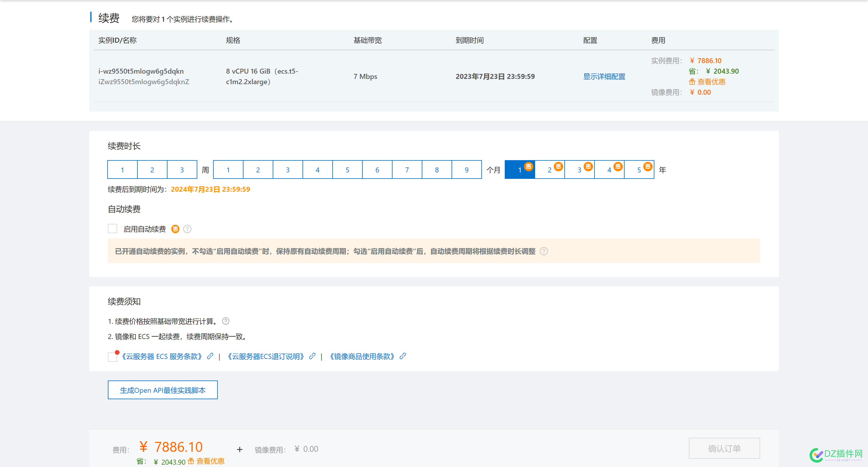Choose 8 months renewal duration
This screenshot has height=467, width=868.
(437, 169)
